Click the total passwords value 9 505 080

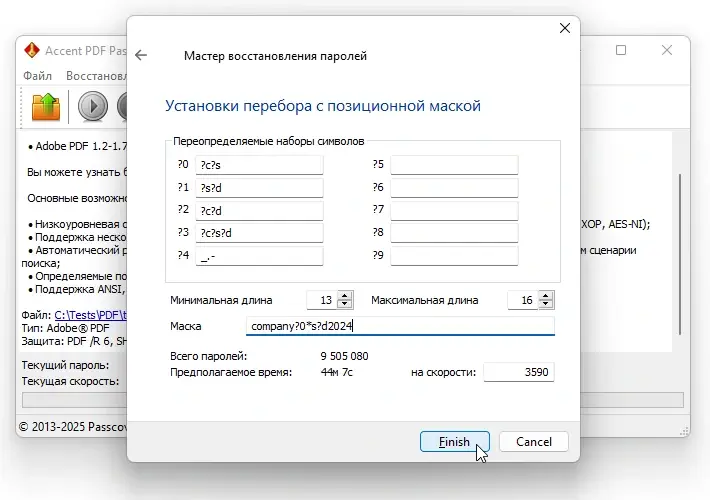point(344,356)
